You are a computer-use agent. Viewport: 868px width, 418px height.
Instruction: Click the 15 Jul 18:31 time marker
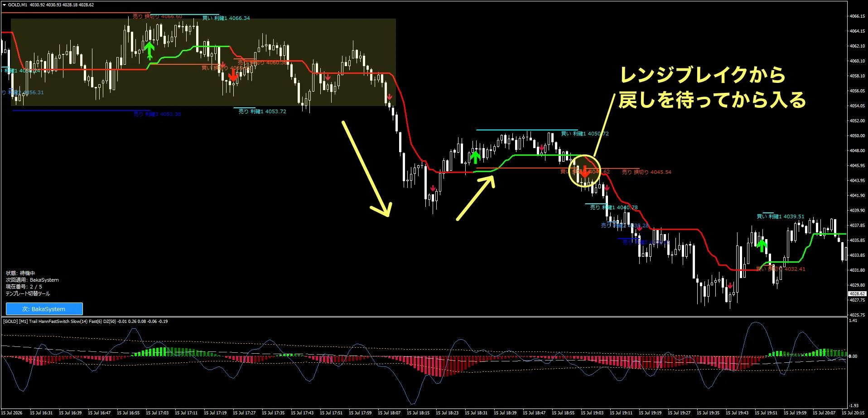point(476,413)
